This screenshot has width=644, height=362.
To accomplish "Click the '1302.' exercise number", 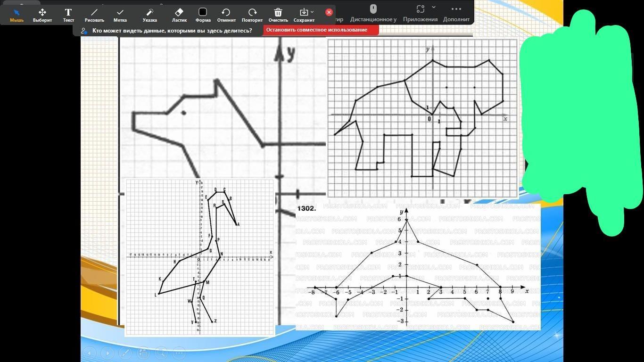I will click(x=306, y=208).
